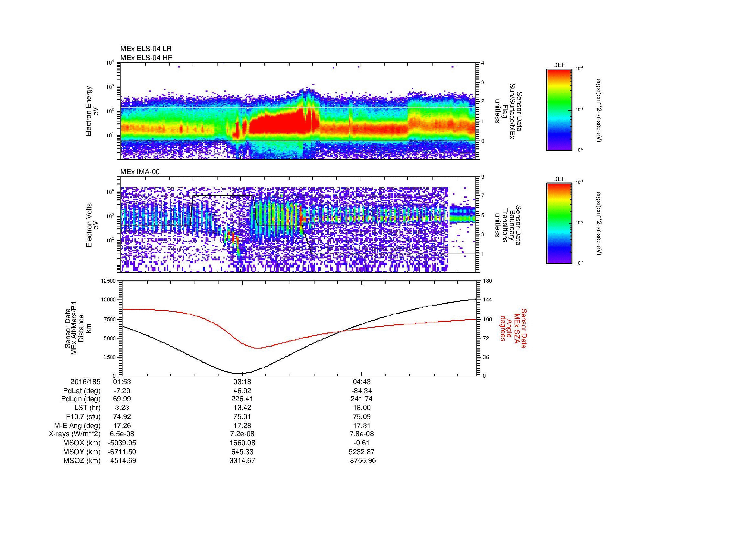Click the '108' SZA axis tick label

(487, 319)
